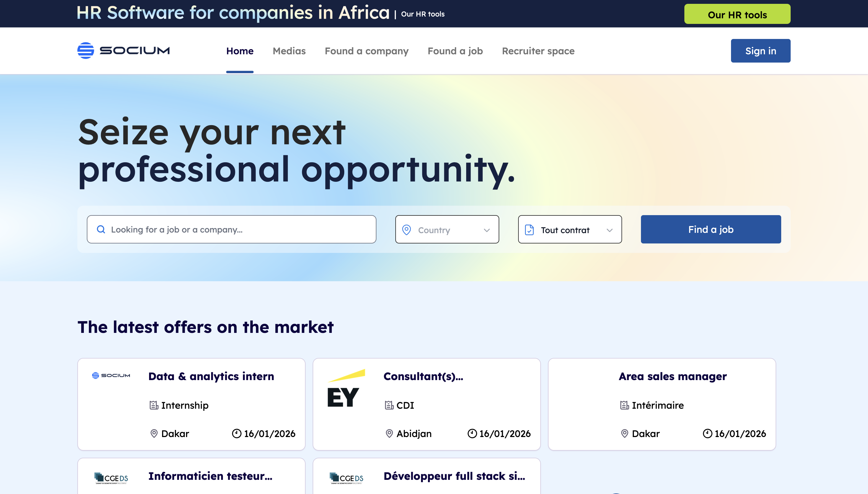Click the Find a job button
The height and width of the screenshot is (494, 868).
tap(711, 229)
